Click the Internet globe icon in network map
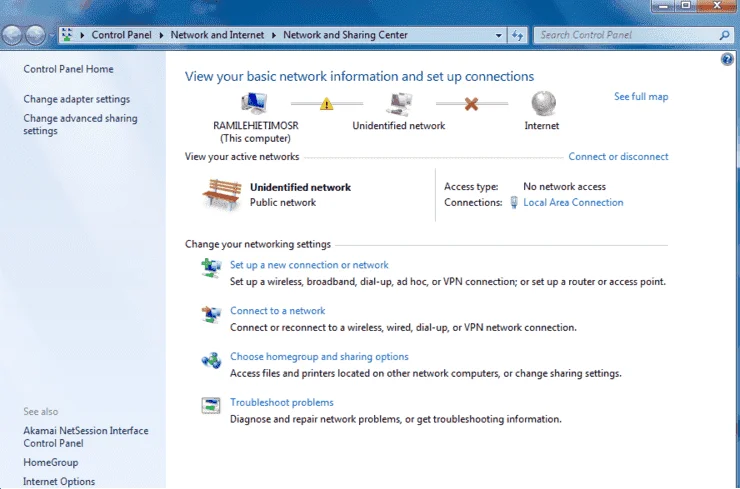This screenshot has height=489, width=740. 543,103
